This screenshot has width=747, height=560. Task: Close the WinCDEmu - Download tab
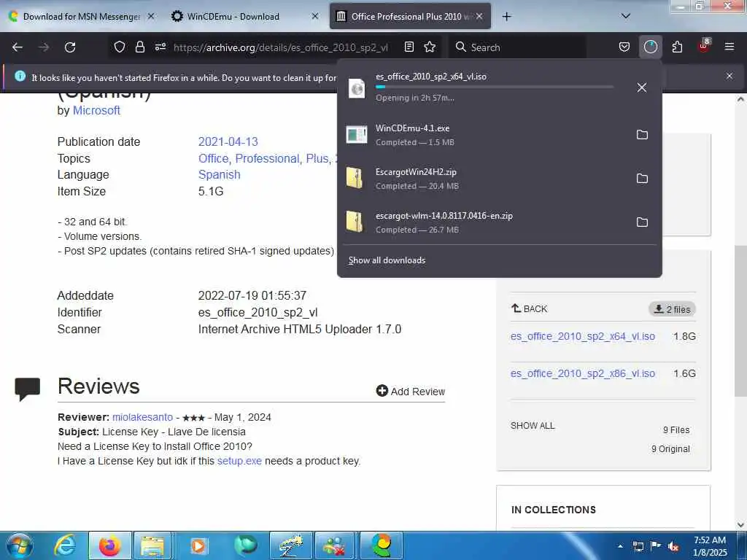pos(315,16)
